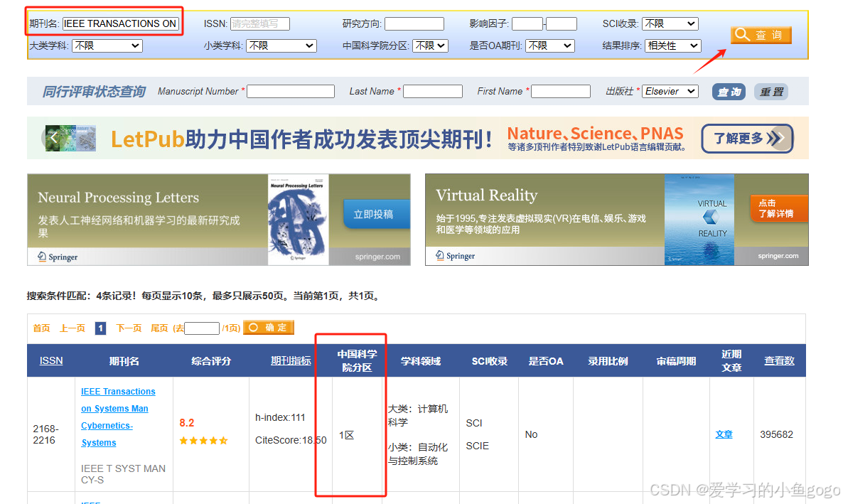Click the 查看数 column header link

pyautogui.click(x=780, y=361)
